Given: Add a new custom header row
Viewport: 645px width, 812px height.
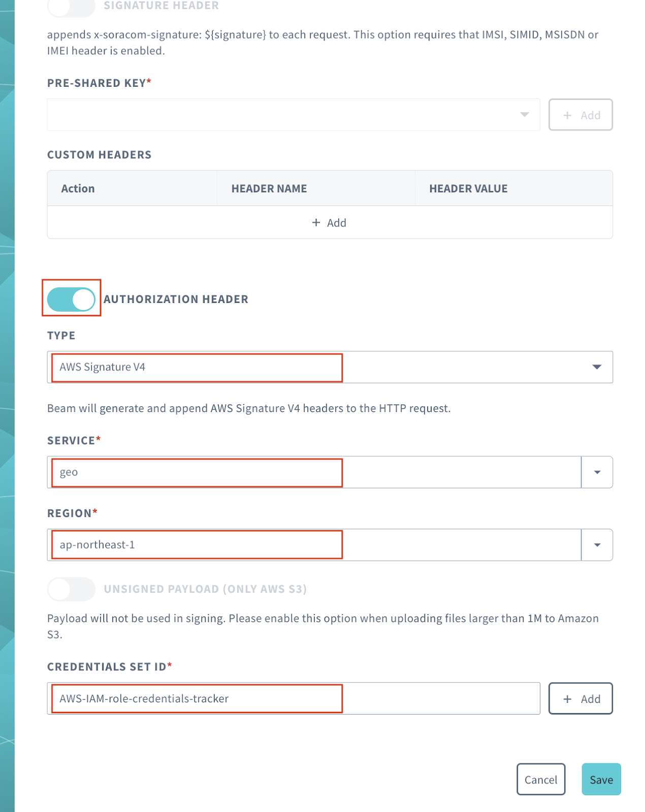Looking at the screenshot, I should tap(330, 223).
